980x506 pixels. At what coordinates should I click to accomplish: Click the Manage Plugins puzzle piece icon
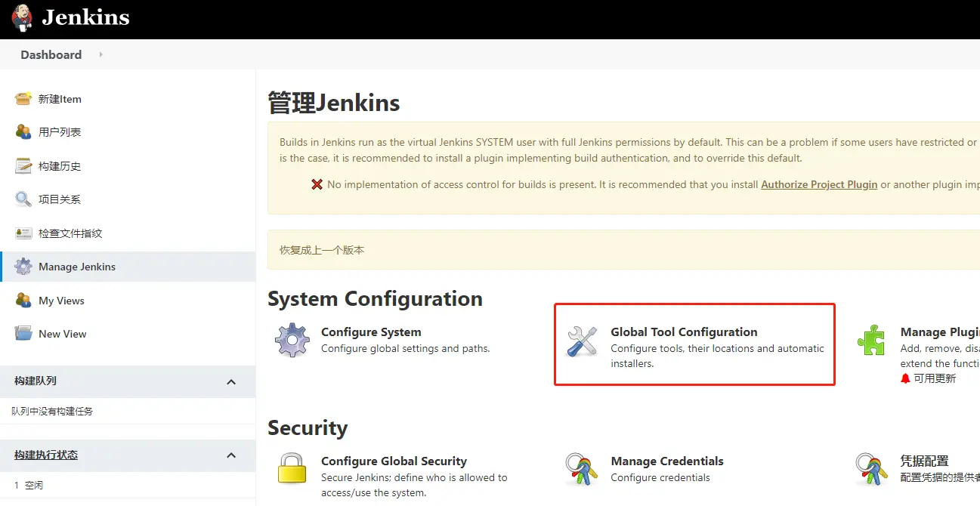pos(871,341)
